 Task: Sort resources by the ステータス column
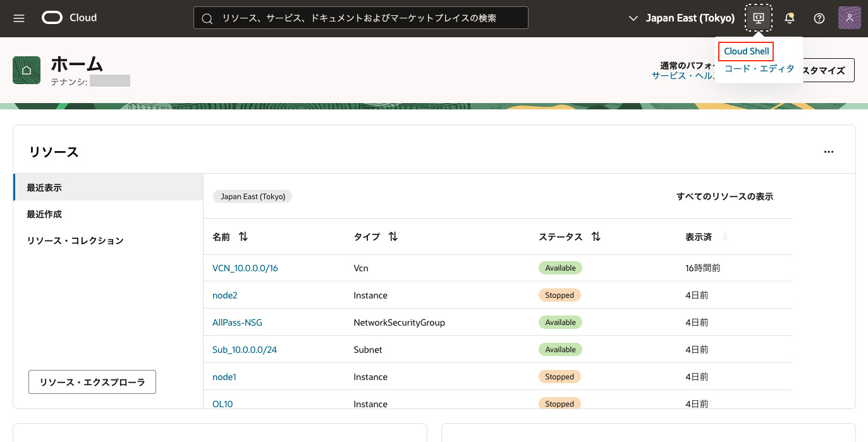coord(596,236)
